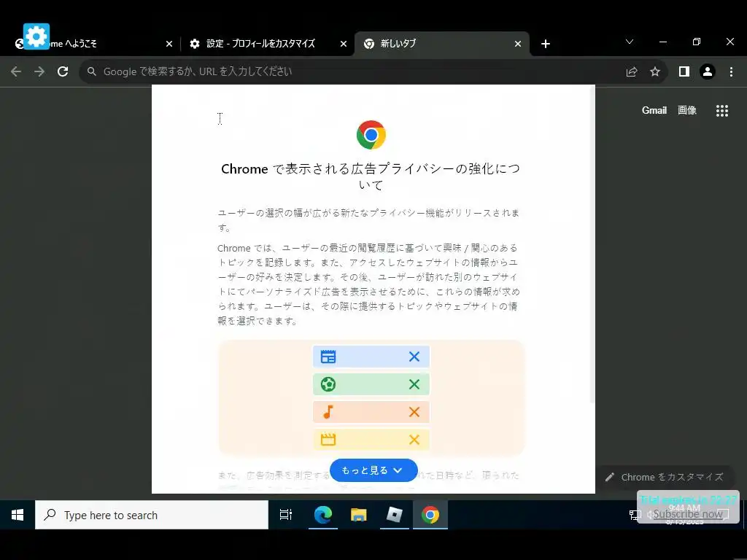Click the browser forward arrow
The image size is (747, 560).
(39, 71)
